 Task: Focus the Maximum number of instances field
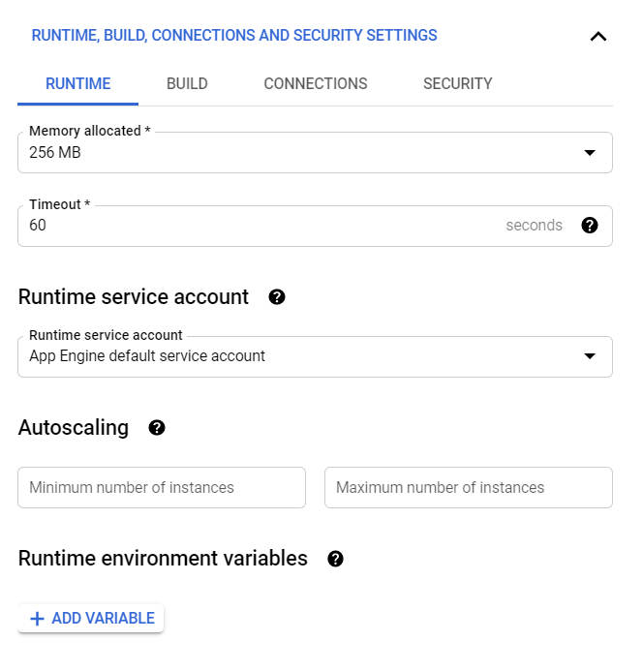[468, 488]
